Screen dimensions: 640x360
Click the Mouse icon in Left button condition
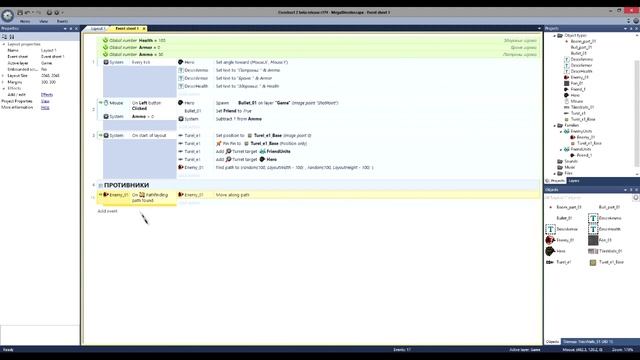click(106, 103)
